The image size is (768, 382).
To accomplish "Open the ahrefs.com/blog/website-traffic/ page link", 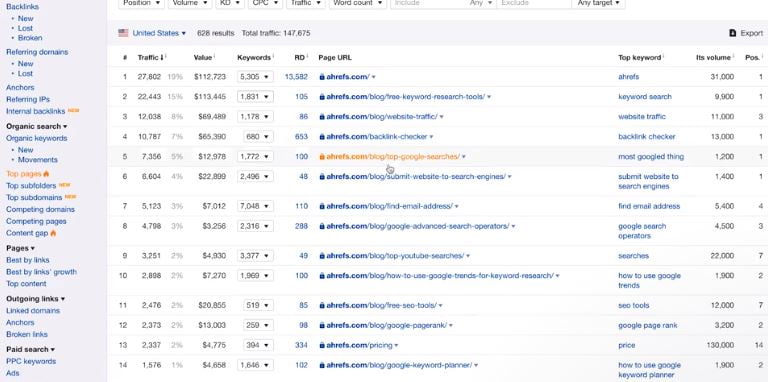I will tap(382, 117).
